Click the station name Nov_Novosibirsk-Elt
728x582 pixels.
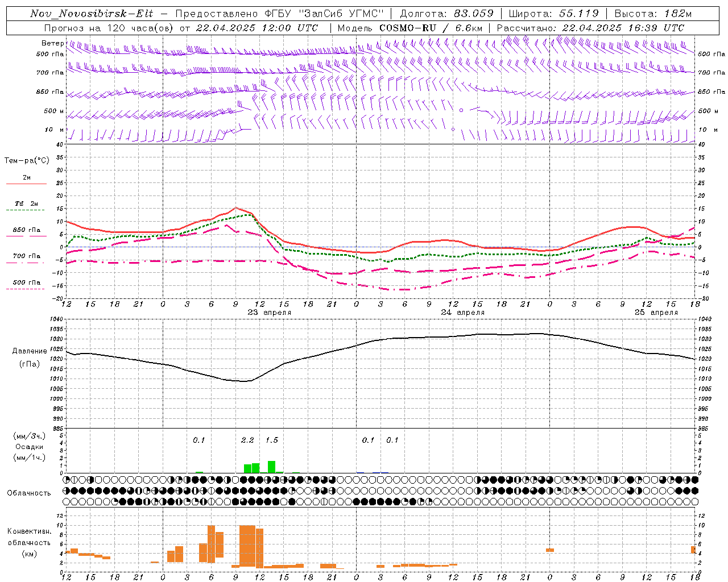pyautogui.click(x=92, y=14)
